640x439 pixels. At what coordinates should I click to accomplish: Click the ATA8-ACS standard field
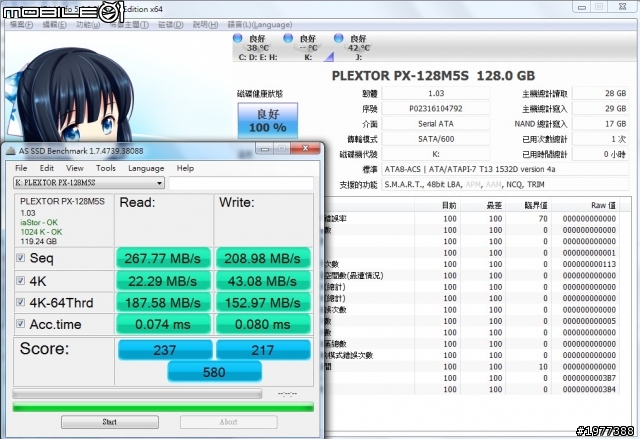coord(504,169)
